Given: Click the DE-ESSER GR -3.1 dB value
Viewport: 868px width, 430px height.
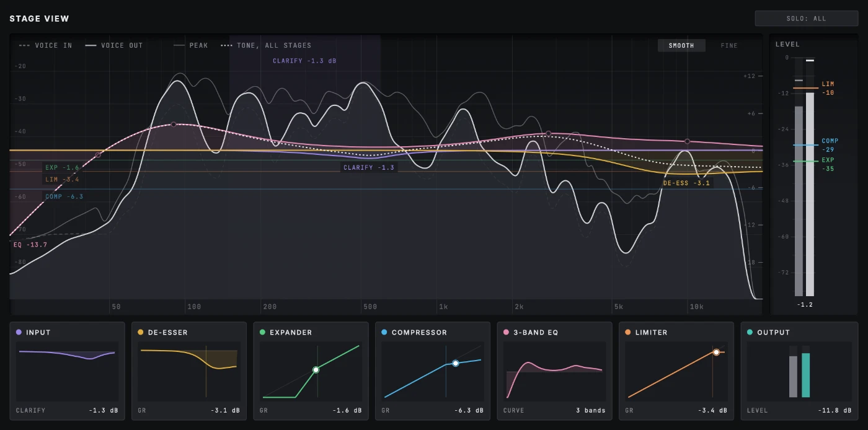Looking at the screenshot, I should (x=226, y=410).
